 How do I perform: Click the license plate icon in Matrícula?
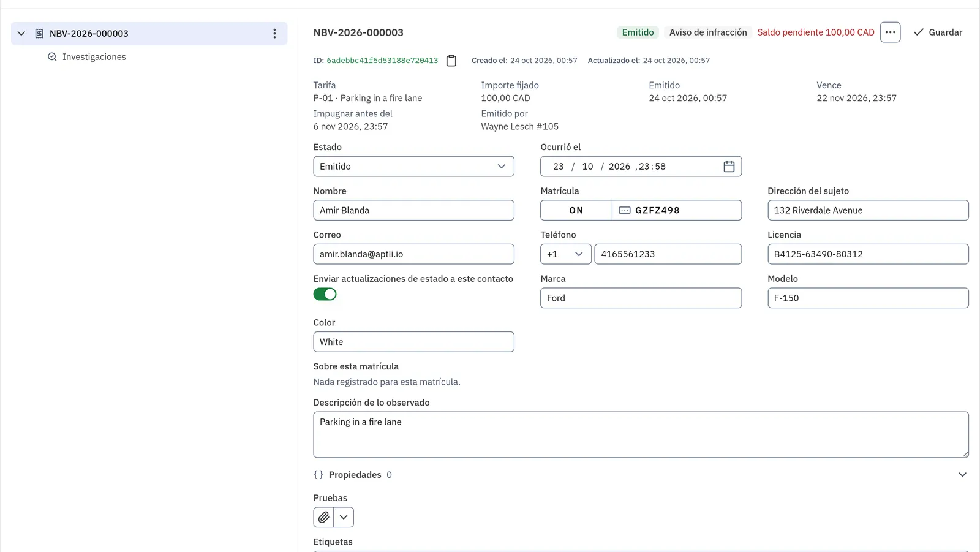[625, 210]
